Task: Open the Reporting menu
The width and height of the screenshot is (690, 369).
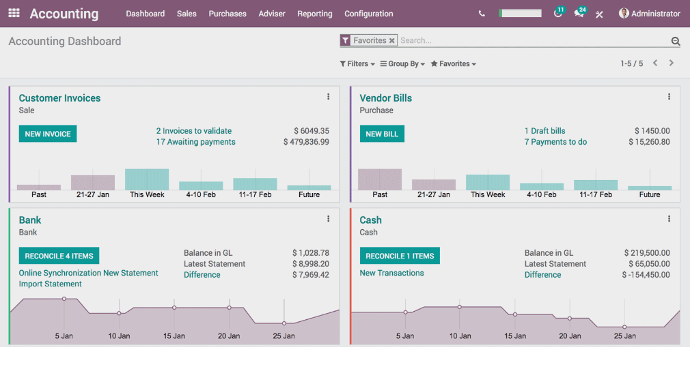Action: point(315,14)
